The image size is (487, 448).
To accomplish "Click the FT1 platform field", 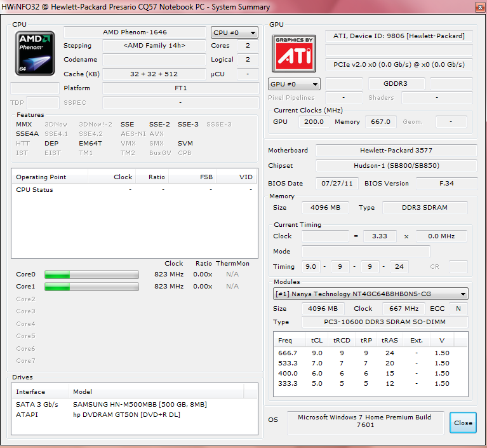I will coord(181,88).
